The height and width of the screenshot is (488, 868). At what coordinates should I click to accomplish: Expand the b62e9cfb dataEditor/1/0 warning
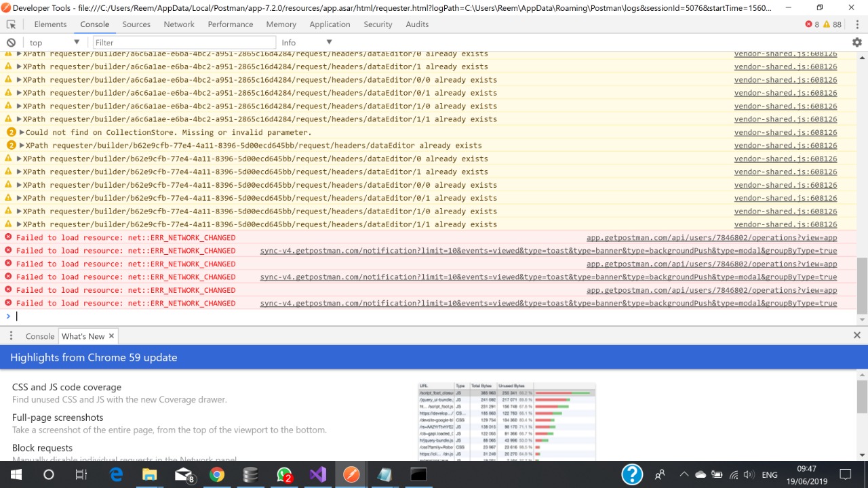(19, 211)
